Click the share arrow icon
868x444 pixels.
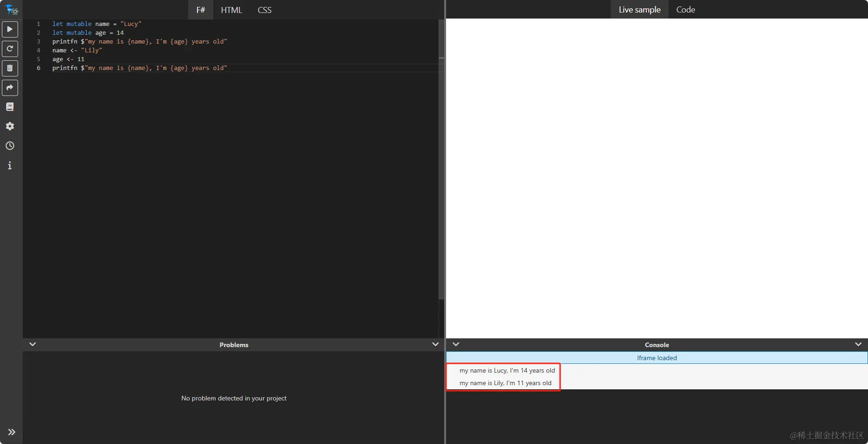click(10, 88)
